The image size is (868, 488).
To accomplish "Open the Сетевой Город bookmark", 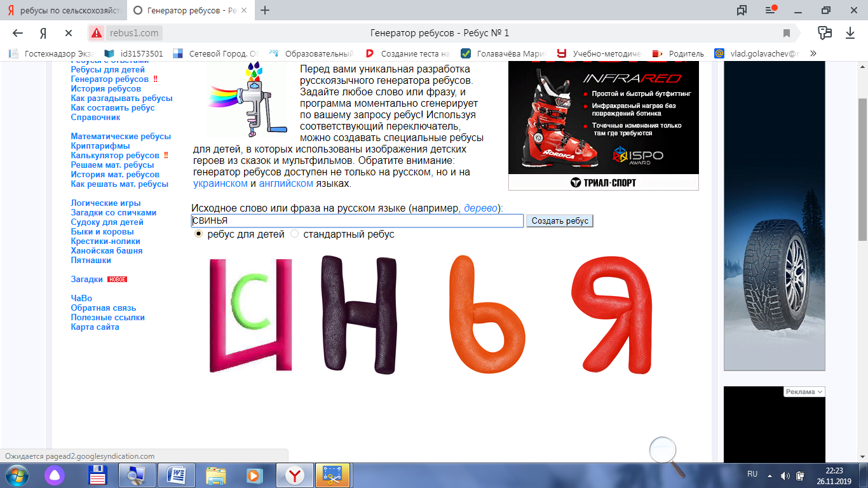I will [215, 53].
